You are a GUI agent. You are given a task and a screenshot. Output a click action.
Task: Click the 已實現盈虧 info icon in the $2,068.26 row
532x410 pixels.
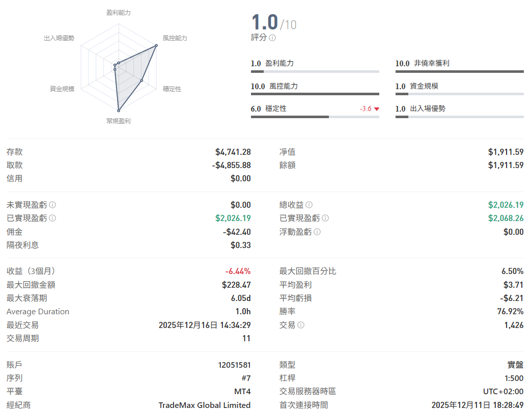coord(325,218)
